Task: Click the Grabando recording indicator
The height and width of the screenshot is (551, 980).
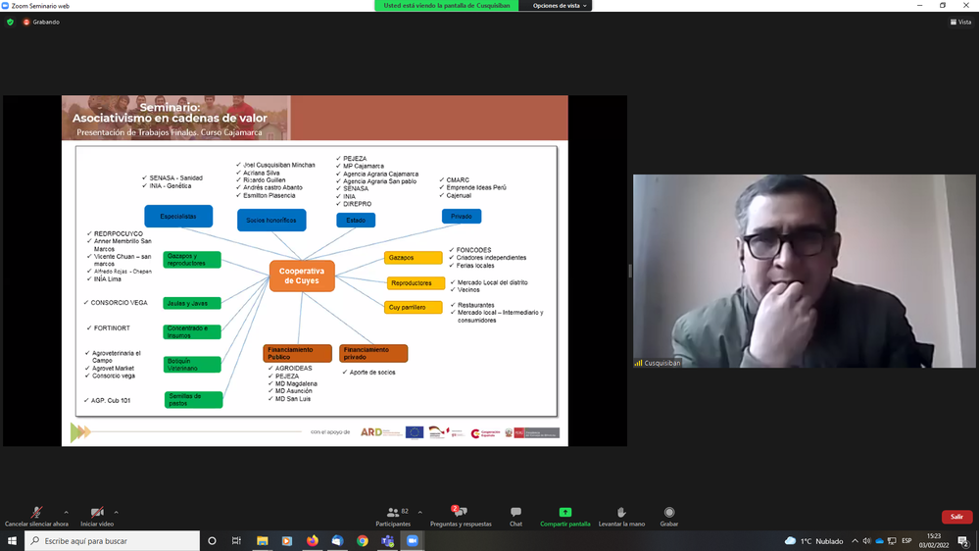Action: tap(41, 22)
